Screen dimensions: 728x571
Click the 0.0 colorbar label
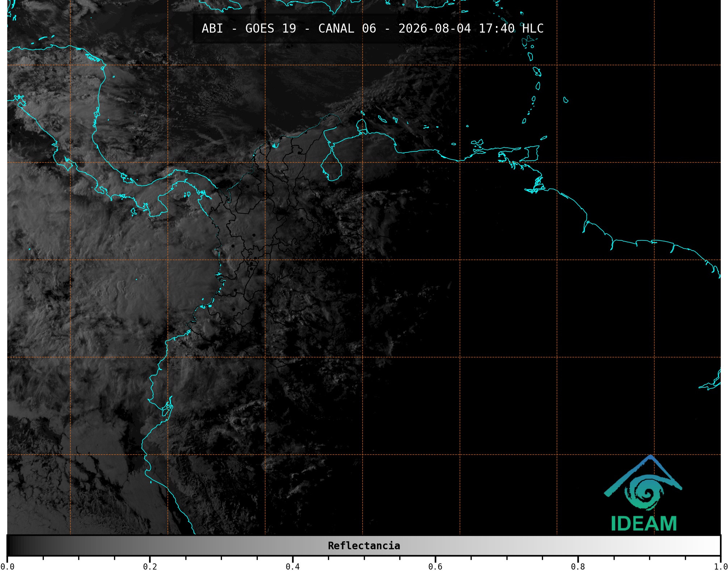[x=8, y=566]
